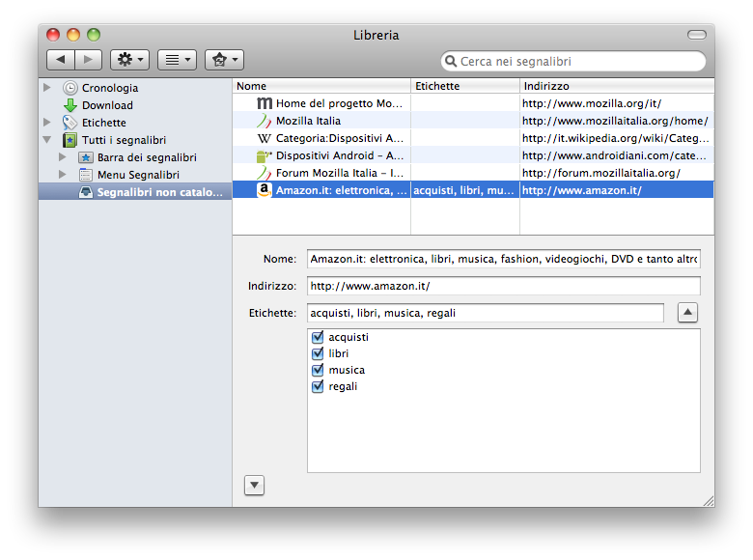The width and height of the screenshot is (753, 560).
Task: Click the mozillaitalia.org/home address cell
Action: pyautogui.click(x=617, y=121)
